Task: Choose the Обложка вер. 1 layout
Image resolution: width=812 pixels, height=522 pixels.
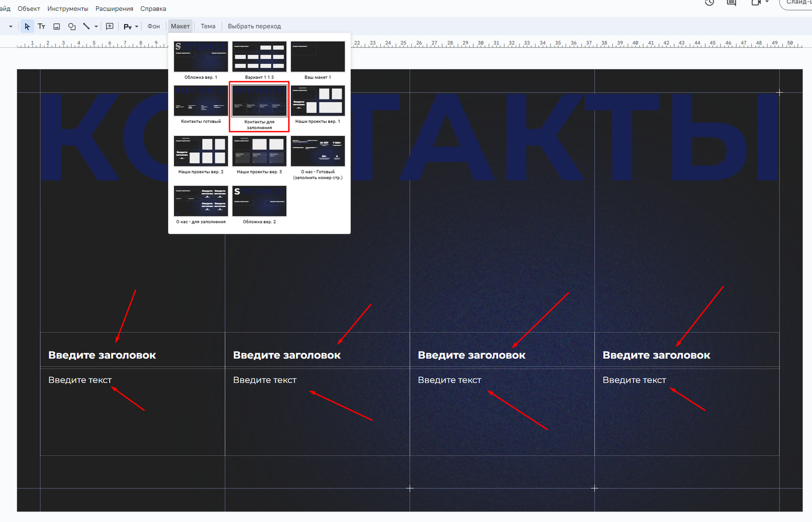Action: (x=201, y=57)
